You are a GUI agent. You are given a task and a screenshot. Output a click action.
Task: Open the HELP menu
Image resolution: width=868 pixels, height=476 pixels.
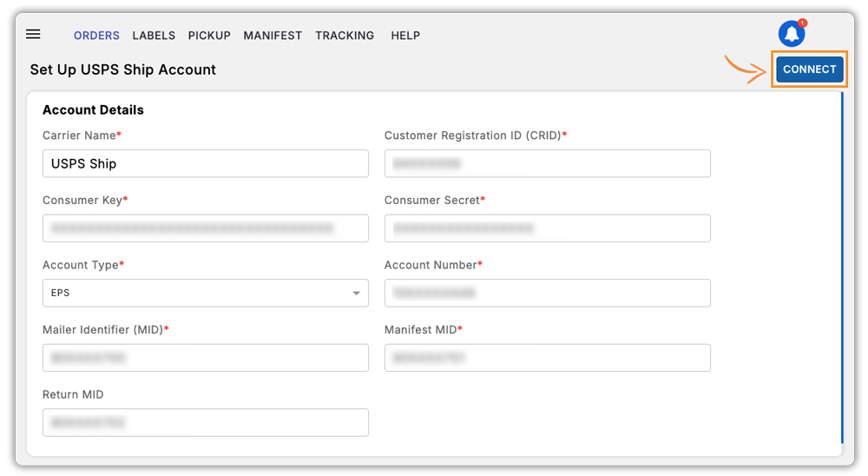405,36
